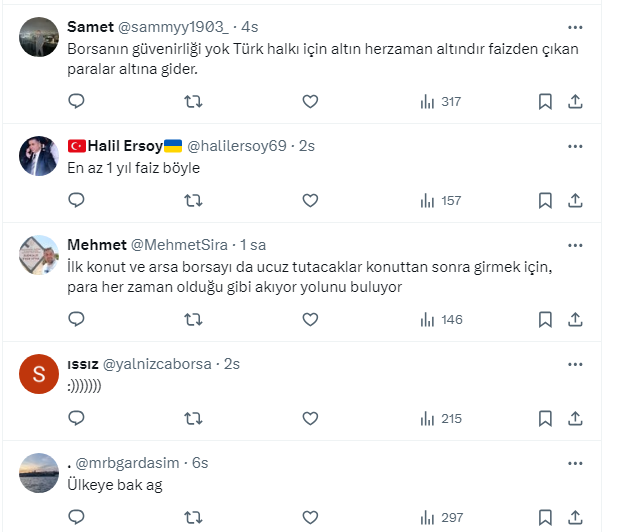Bookmark the @mrbgardasim tweet
The width and height of the screenshot is (632, 532).
pyautogui.click(x=545, y=517)
